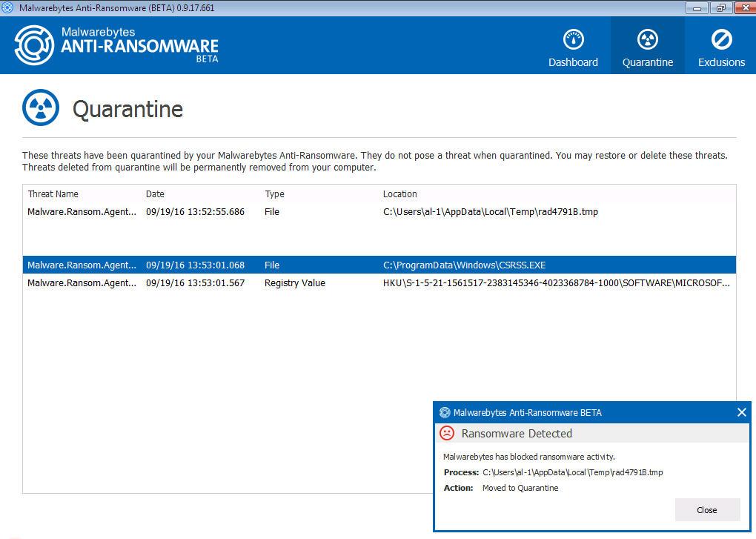Screen dimensions: 756x539
Task: Click the sad face Ransomware Detected icon
Action: pyautogui.click(x=447, y=433)
